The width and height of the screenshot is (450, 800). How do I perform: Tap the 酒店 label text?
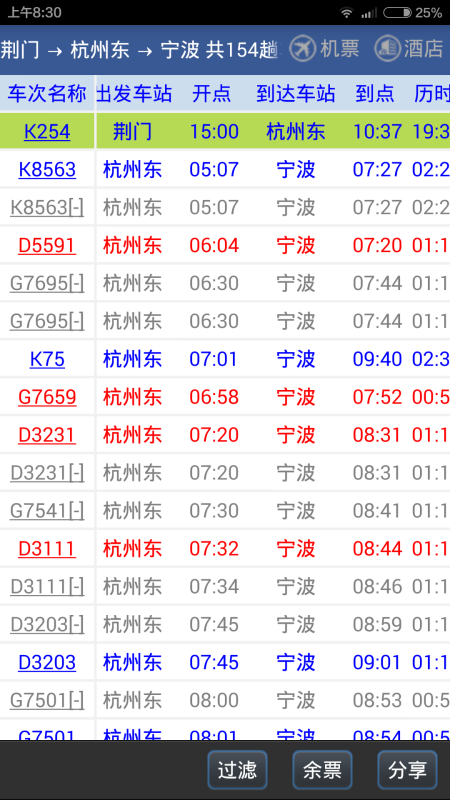pyautogui.click(x=423, y=49)
